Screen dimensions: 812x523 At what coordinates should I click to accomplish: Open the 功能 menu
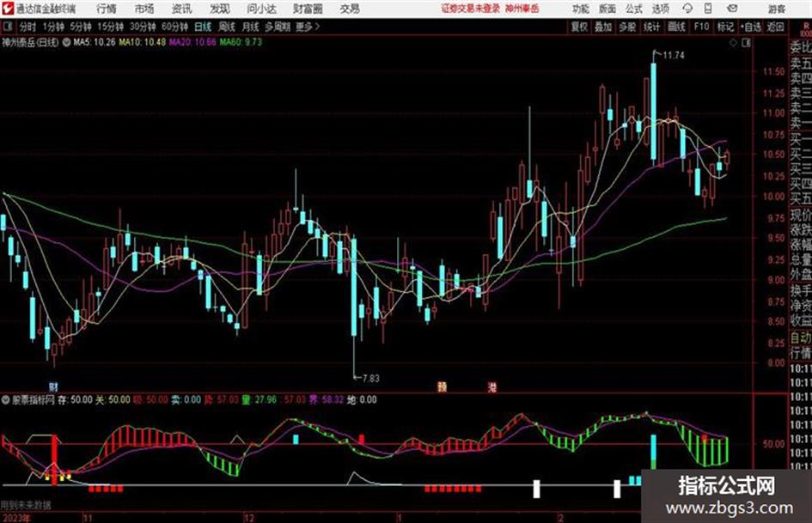pyautogui.click(x=581, y=9)
